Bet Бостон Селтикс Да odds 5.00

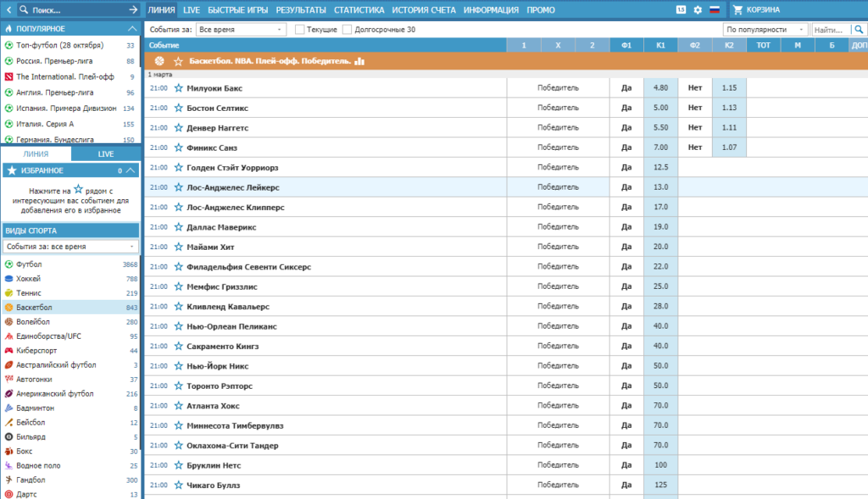[660, 108]
